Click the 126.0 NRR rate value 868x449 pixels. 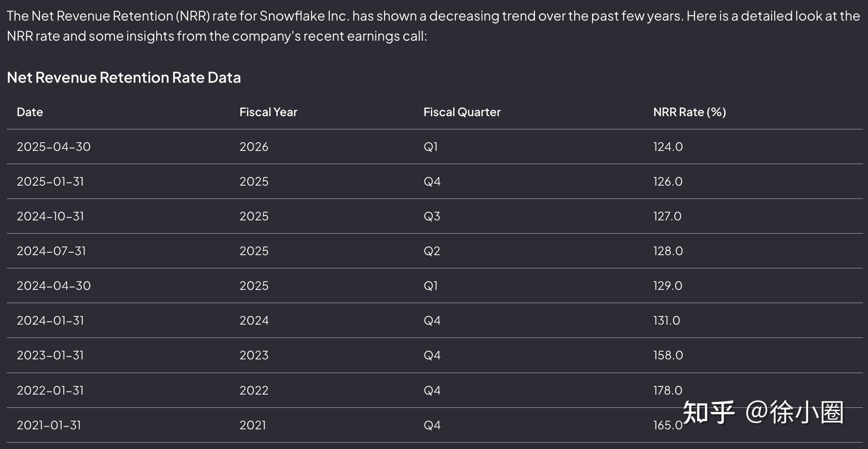pyautogui.click(x=668, y=182)
